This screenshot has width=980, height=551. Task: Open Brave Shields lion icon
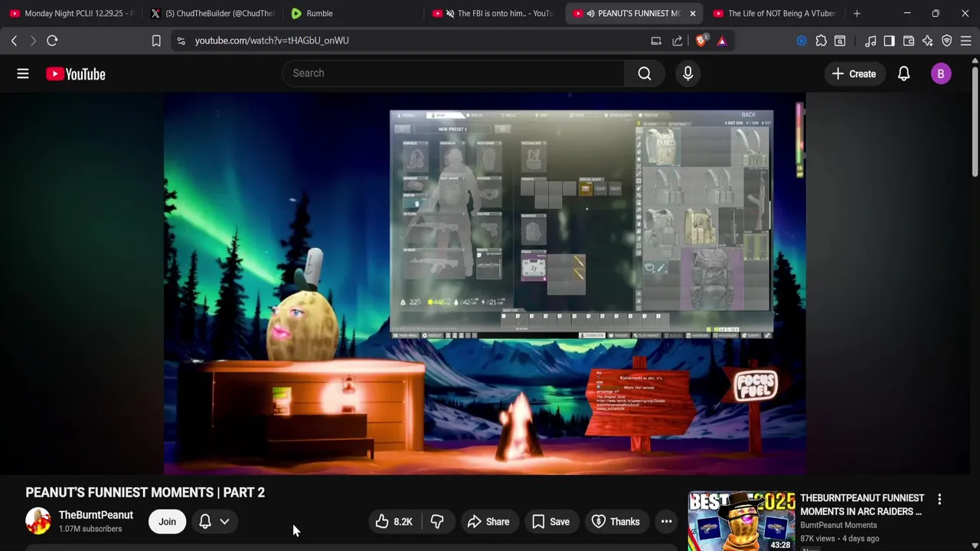[701, 41]
